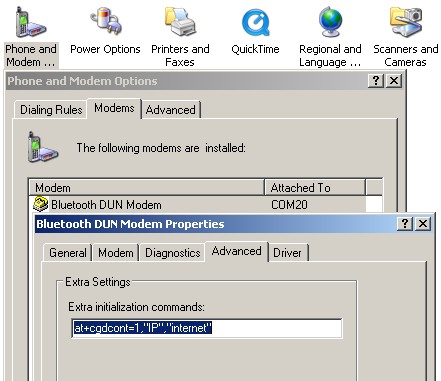Open the Regional and Language icon
This screenshot has width=441, height=381.
click(x=330, y=37)
